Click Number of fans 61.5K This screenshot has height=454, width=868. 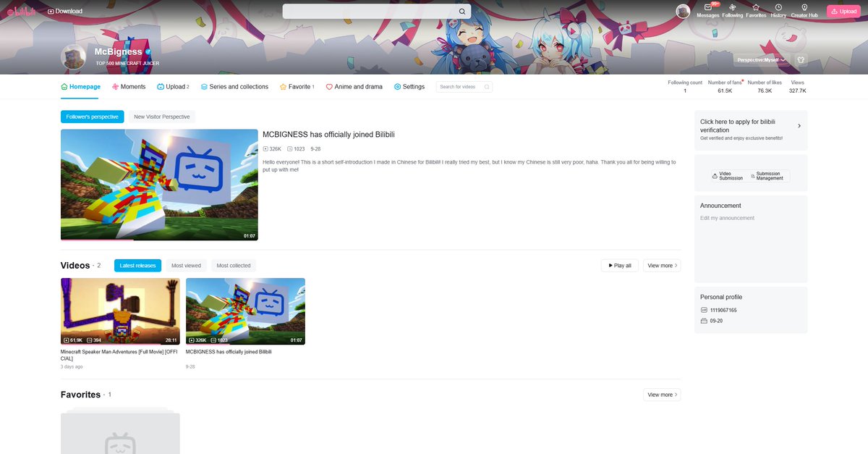point(725,91)
